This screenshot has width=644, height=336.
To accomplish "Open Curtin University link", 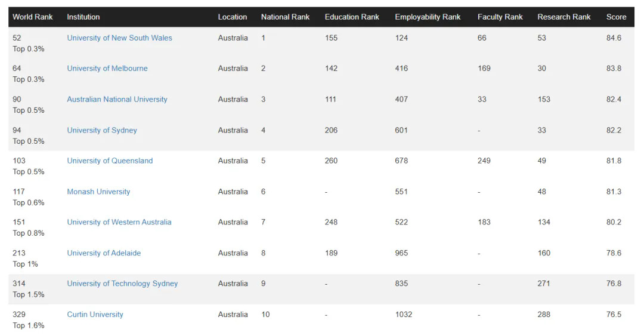I will click(95, 315).
